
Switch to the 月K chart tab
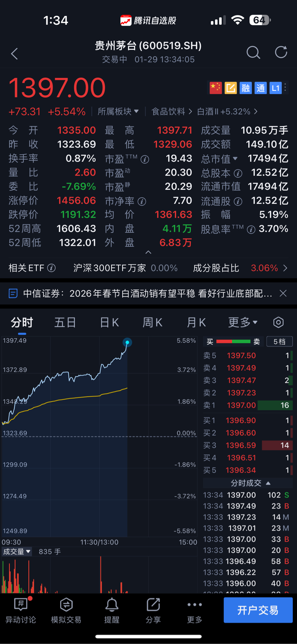coord(196,322)
